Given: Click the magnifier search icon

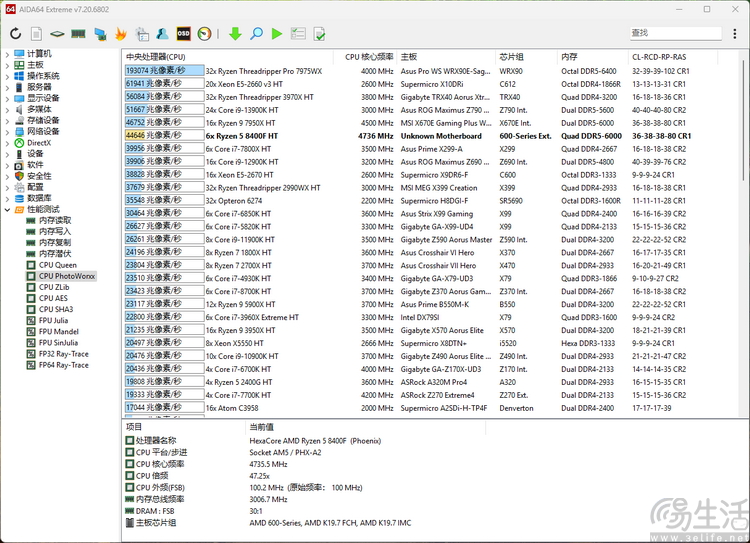Looking at the screenshot, I should coord(256,33).
